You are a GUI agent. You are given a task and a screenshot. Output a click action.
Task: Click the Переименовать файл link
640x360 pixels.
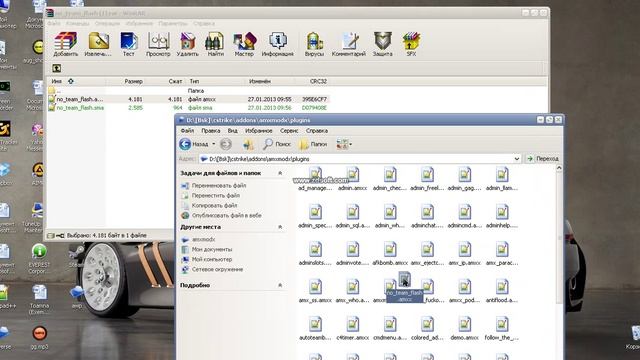[x=219, y=185]
